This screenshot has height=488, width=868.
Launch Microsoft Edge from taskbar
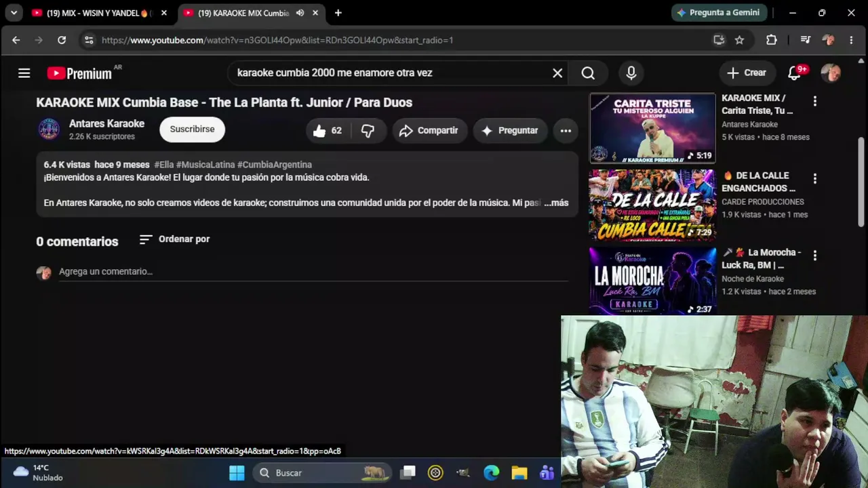(491, 473)
